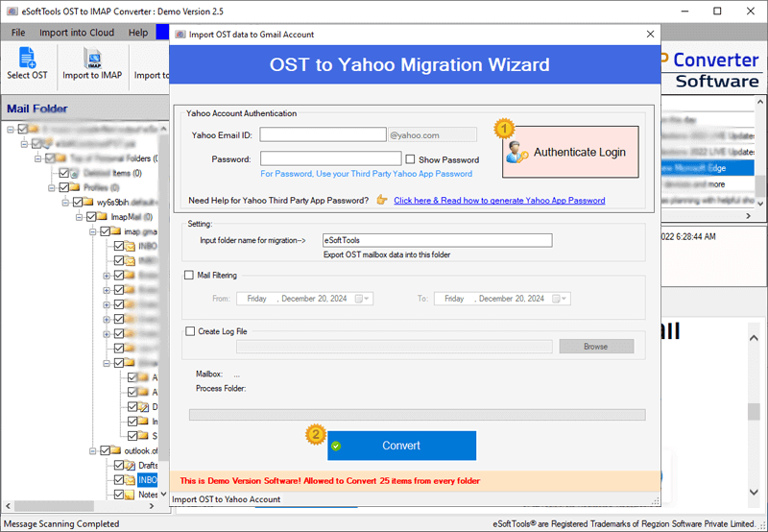Click the Import to toolbar label

(x=152, y=76)
